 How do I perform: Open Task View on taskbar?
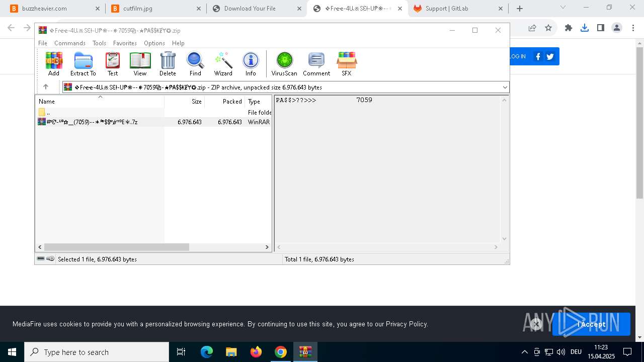tap(181, 352)
